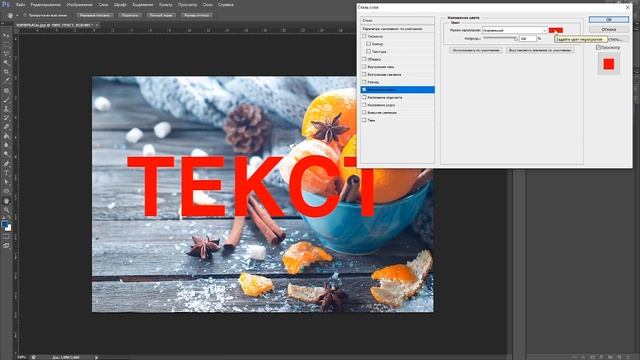This screenshot has height=360, width=640.
Task: Toggle Quick Mask mode icon
Action: (6, 236)
